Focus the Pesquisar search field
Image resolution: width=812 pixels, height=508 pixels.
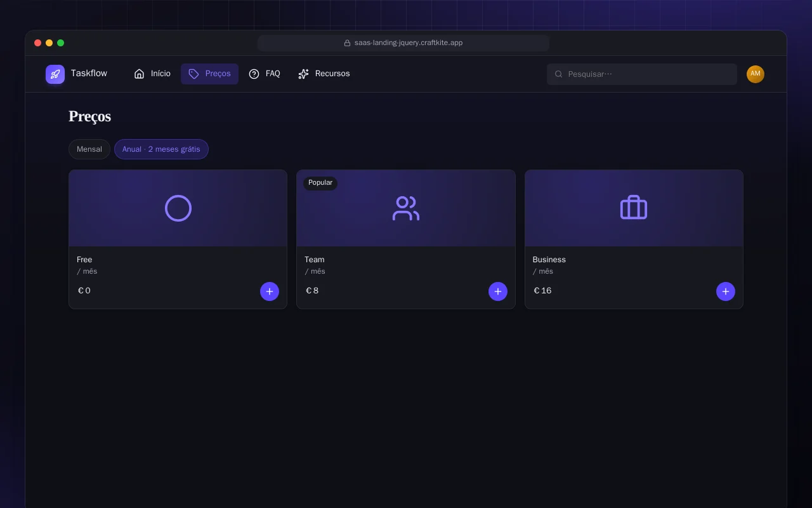(x=642, y=74)
